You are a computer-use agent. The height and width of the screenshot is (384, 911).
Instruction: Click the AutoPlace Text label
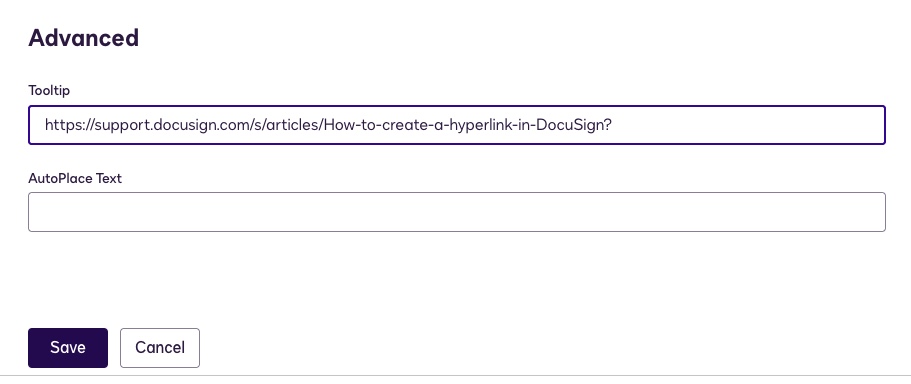pyautogui.click(x=75, y=178)
